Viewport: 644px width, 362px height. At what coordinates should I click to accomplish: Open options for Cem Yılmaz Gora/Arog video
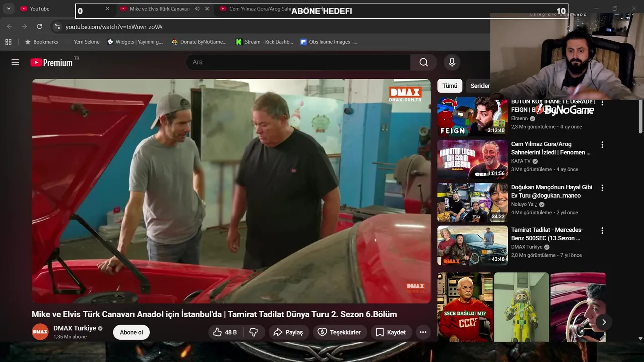point(602,145)
